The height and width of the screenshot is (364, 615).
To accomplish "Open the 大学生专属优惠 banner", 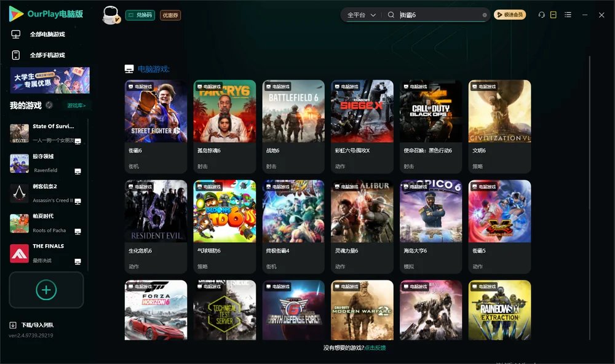I will [50, 81].
